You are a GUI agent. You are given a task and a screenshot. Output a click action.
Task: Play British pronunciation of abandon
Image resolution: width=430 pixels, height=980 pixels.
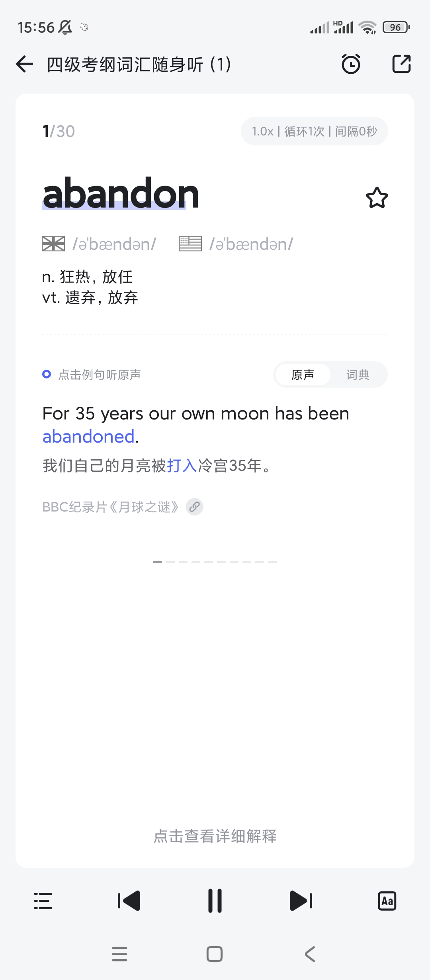coord(53,244)
